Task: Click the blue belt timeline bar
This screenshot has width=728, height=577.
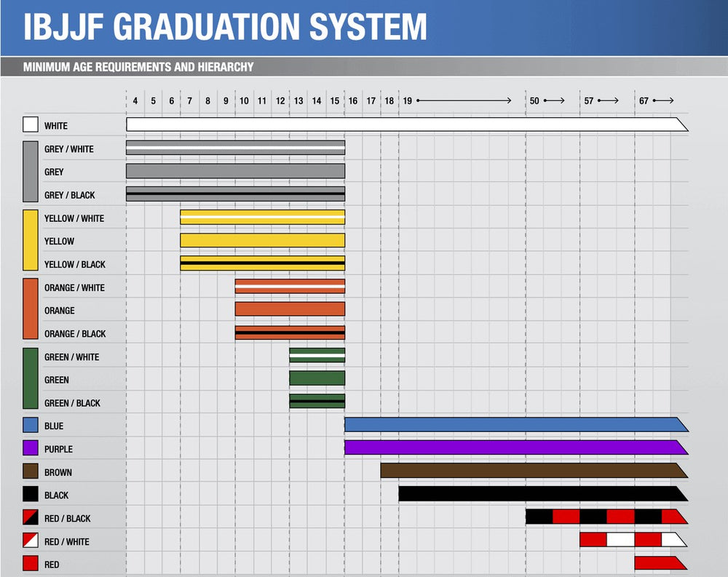Action: coord(516,425)
